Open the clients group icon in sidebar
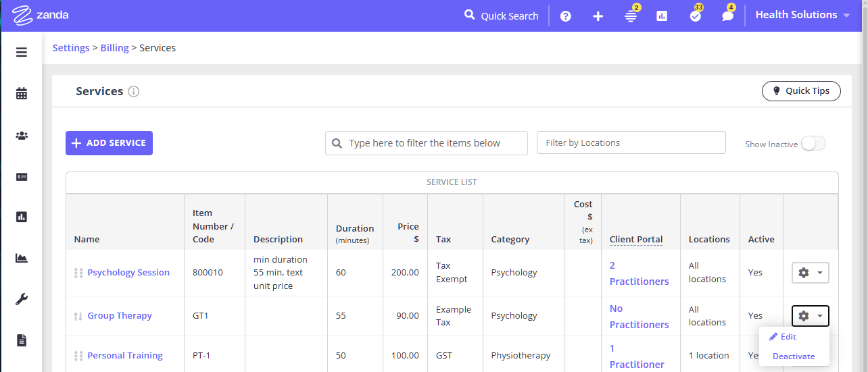Image resolution: width=868 pixels, height=372 pixels. (22, 136)
